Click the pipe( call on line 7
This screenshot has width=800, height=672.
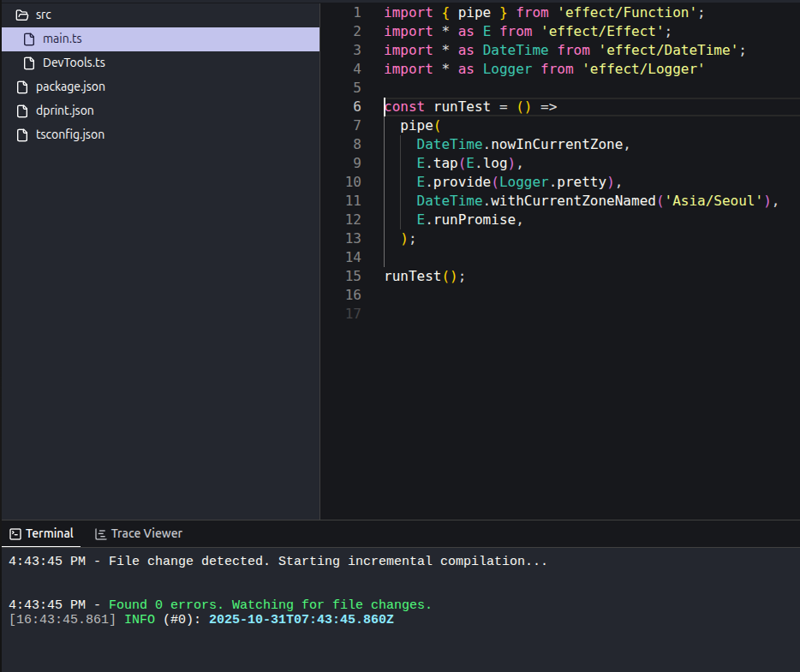coord(421,126)
